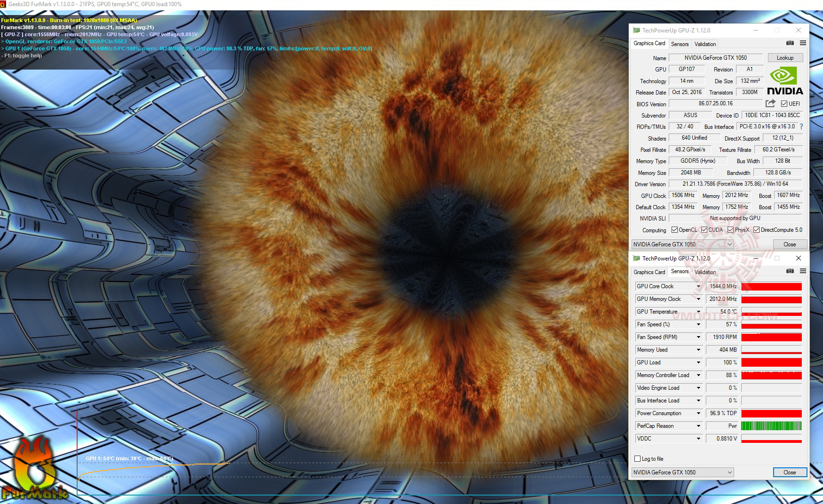Open the GPU selector dropdown in the Sensors window
The image size is (823, 504).
pyautogui.click(x=682, y=472)
